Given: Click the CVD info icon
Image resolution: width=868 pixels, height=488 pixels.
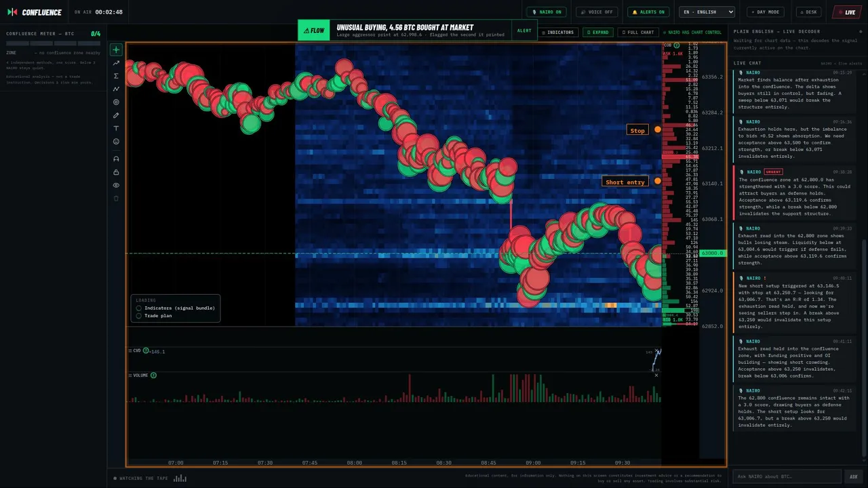Looking at the screenshot, I should coord(146,350).
